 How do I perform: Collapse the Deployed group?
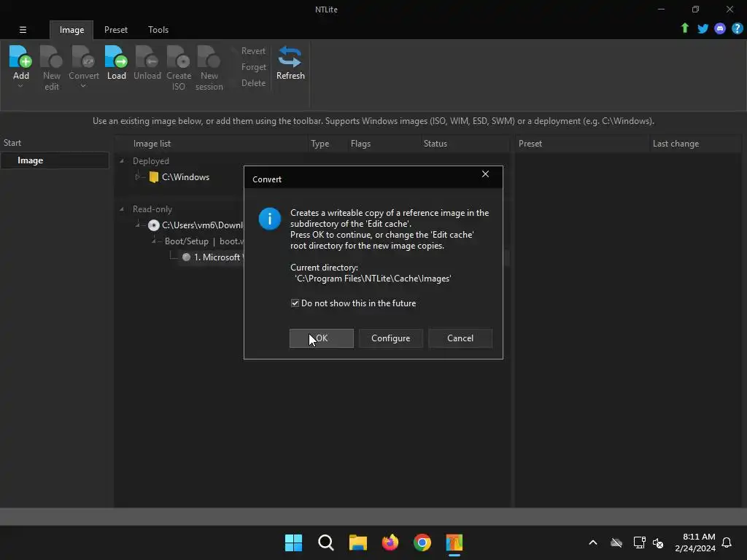122,161
